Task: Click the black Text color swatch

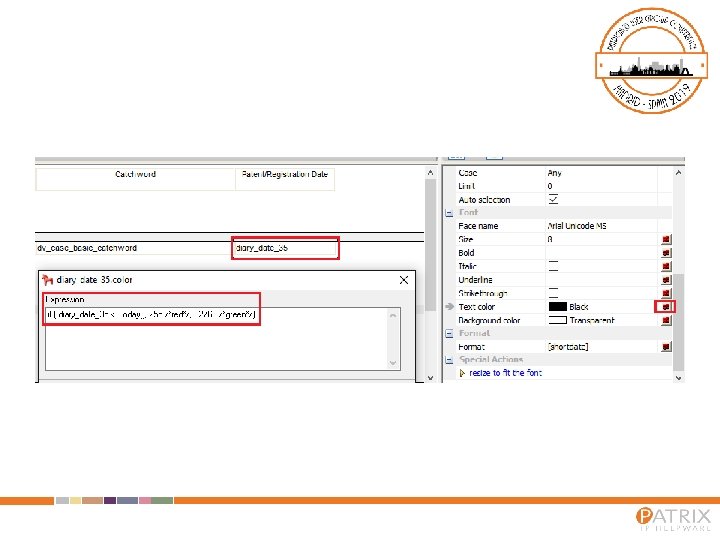Action: [x=558, y=307]
